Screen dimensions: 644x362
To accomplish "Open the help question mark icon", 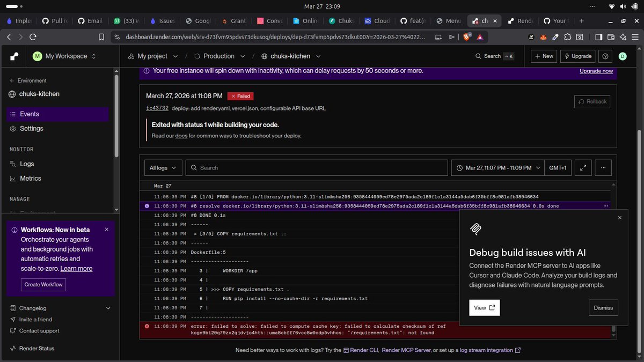I will click(x=605, y=56).
